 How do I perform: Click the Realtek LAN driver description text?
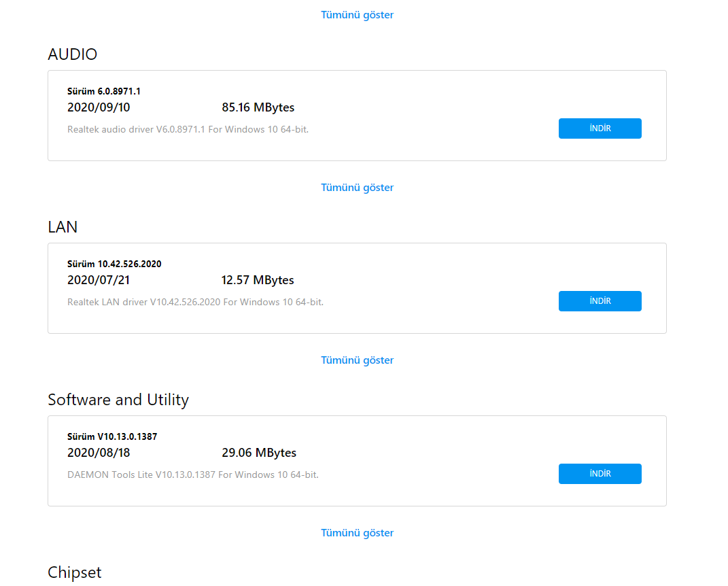pos(195,302)
